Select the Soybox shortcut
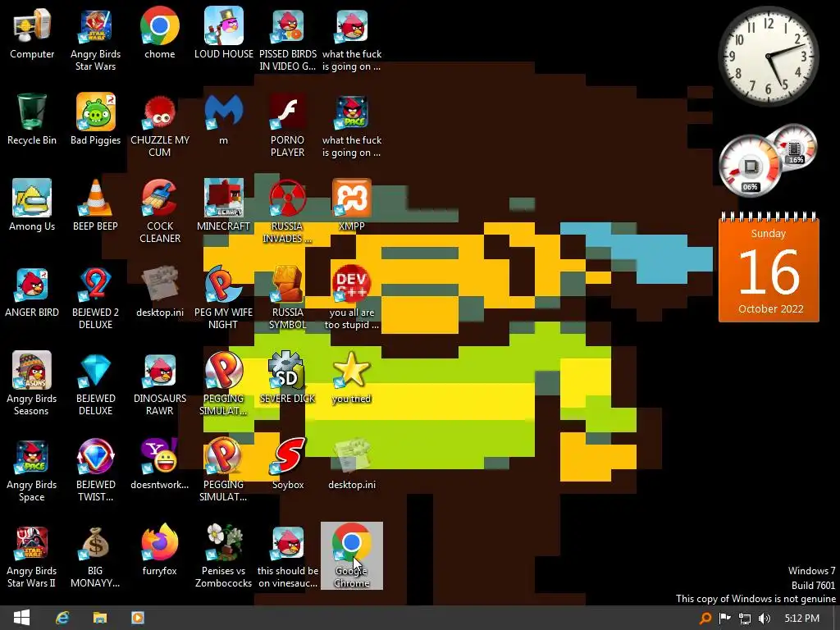Viewport: 840px width, 630px height. coord(288,464)
